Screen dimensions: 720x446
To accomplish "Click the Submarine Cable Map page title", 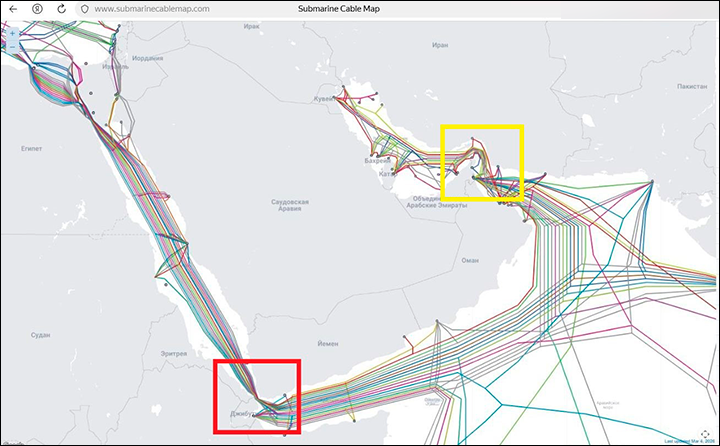I will [345, 8].
